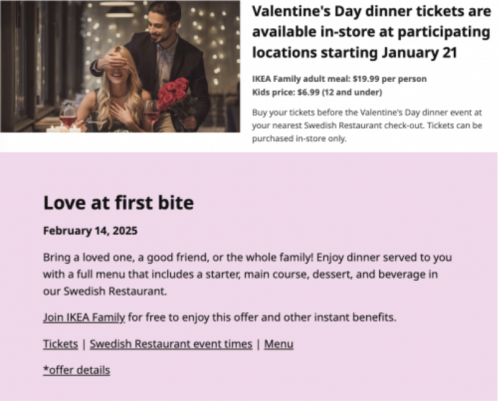Click the wine glass beside the woman
This screenshot has width=500, height=404.
(x=152, y=115)
